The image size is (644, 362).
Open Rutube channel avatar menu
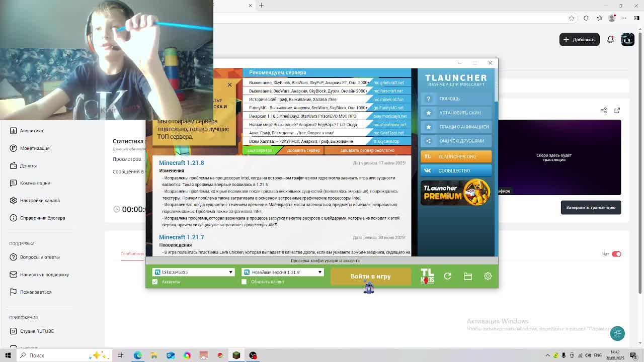pyautogui.click(x=627, y=39)
